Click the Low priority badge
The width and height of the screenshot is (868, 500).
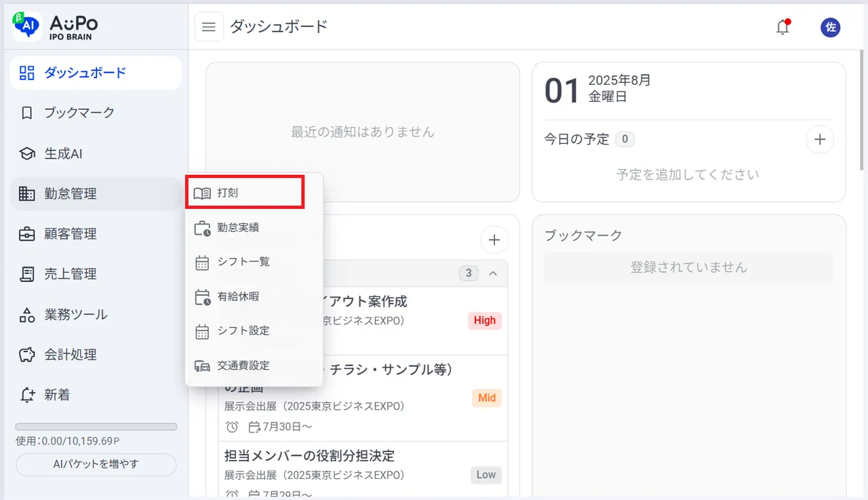click(486, 475)
